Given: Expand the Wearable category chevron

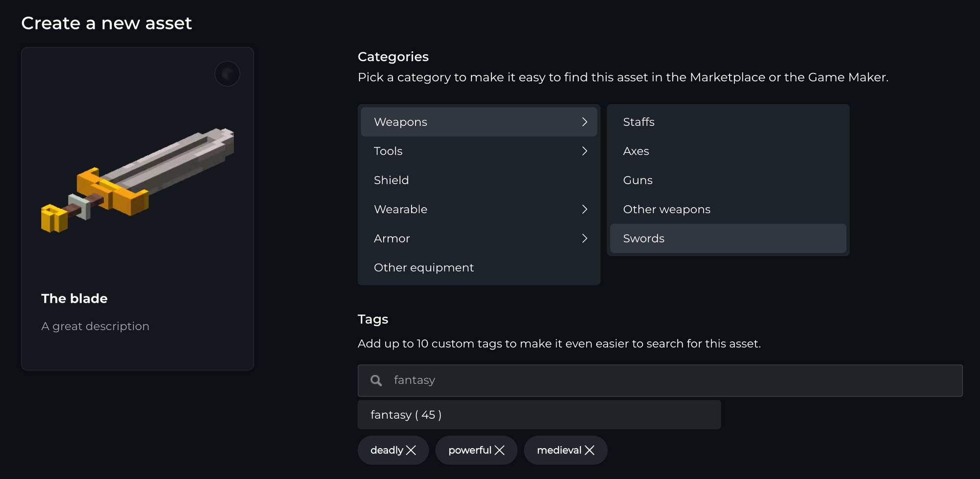Looking at the screenshot, I should 585,209.
